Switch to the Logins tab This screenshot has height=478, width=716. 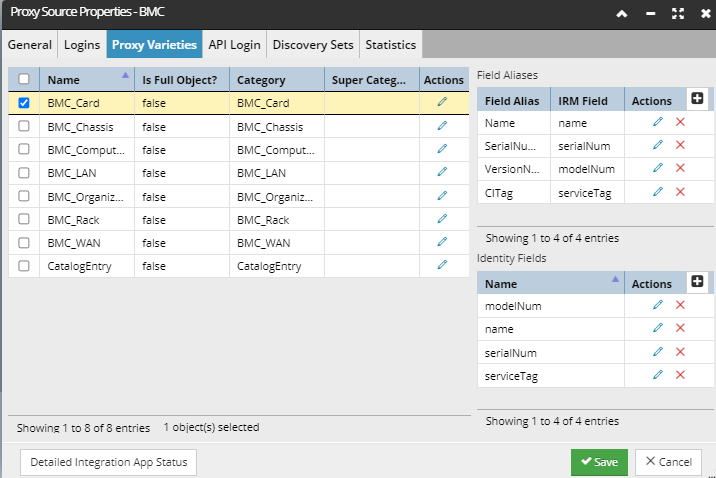(82, 44)
